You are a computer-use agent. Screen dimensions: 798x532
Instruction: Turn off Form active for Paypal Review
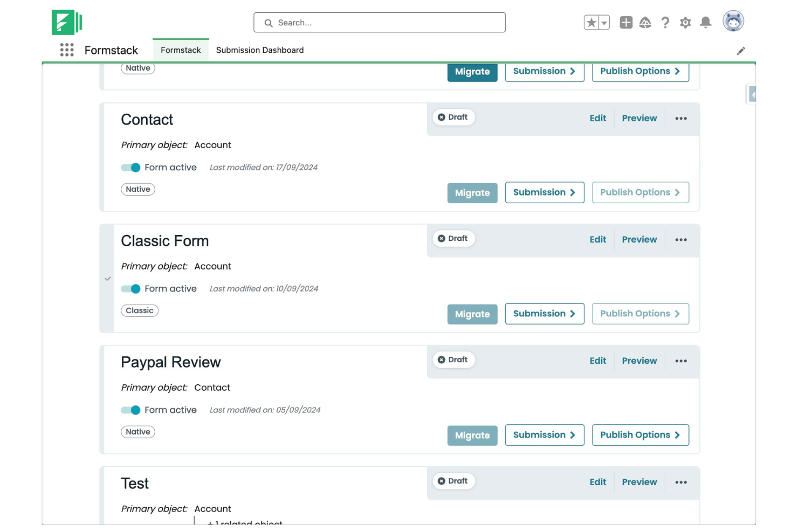click(130, 410)
